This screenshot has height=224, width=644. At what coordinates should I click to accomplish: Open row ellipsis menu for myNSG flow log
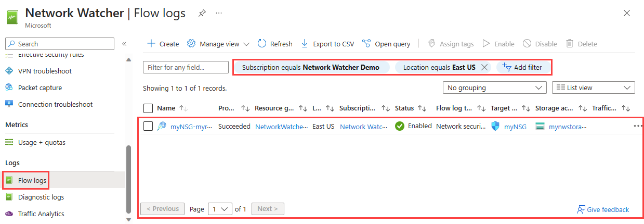pyautogui.click(x=638, y=126)
